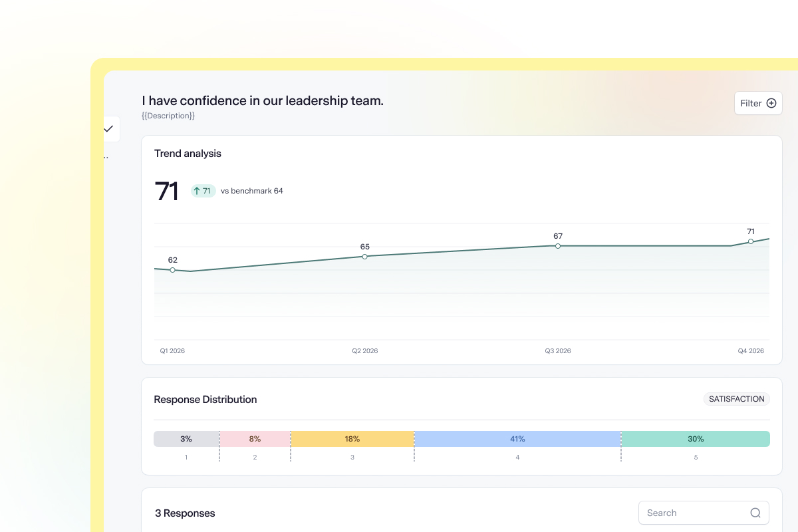
Task: Click the blue 41% distribution segment
Action: coord(517,439)
